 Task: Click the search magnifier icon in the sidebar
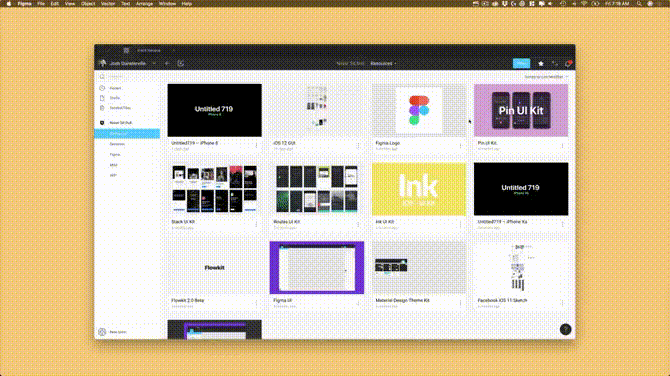(x=102, y=77)
